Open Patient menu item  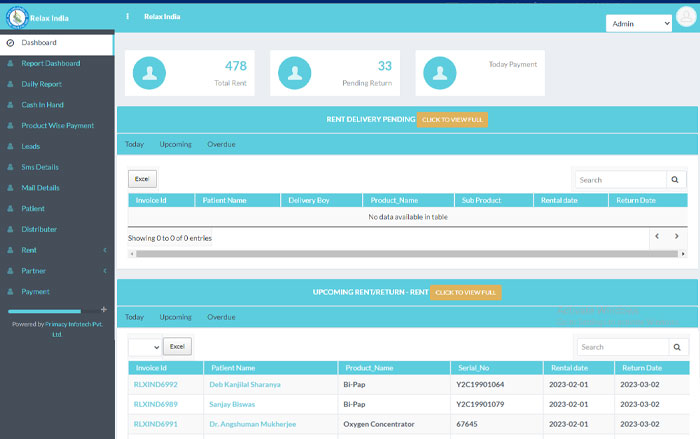pos(33,209)
